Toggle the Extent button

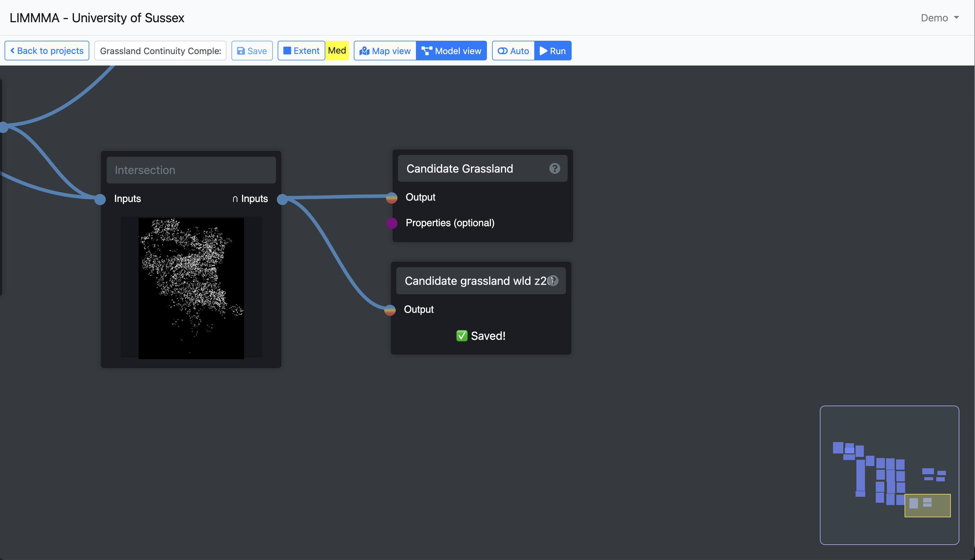[301, 51]
